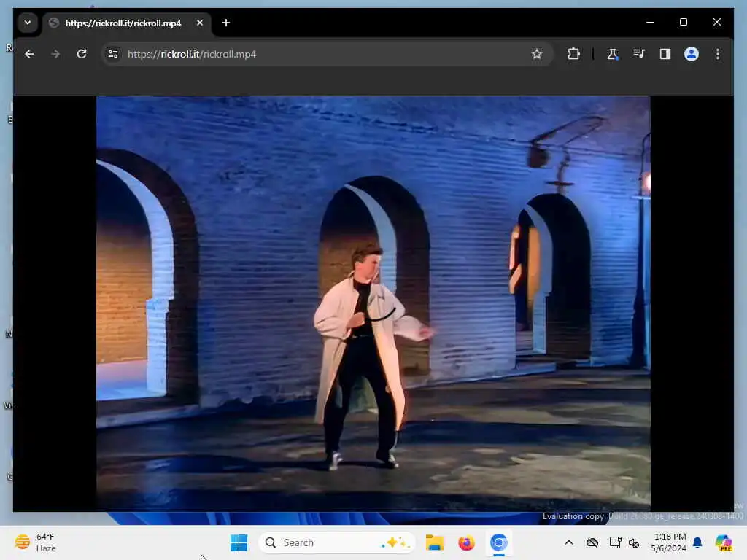
Task: Switch to Chrome taskbar icon
Action: [499, 542]
